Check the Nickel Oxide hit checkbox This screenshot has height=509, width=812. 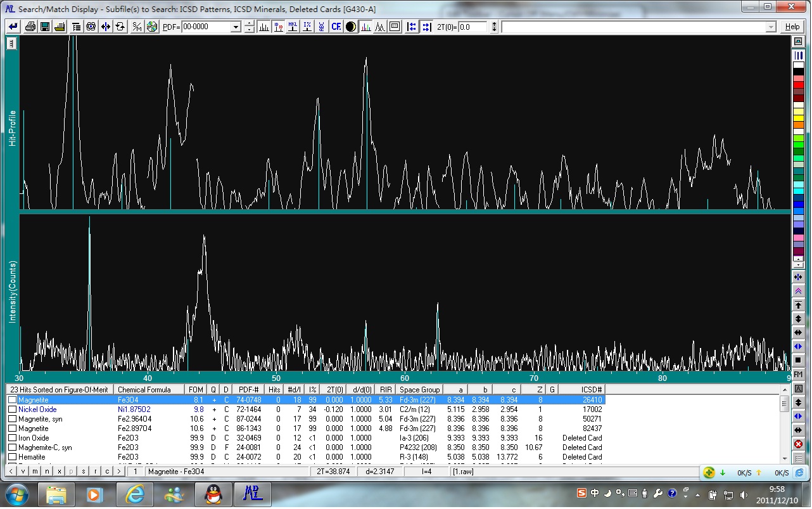pyautogui.click(x=12, y=409)
